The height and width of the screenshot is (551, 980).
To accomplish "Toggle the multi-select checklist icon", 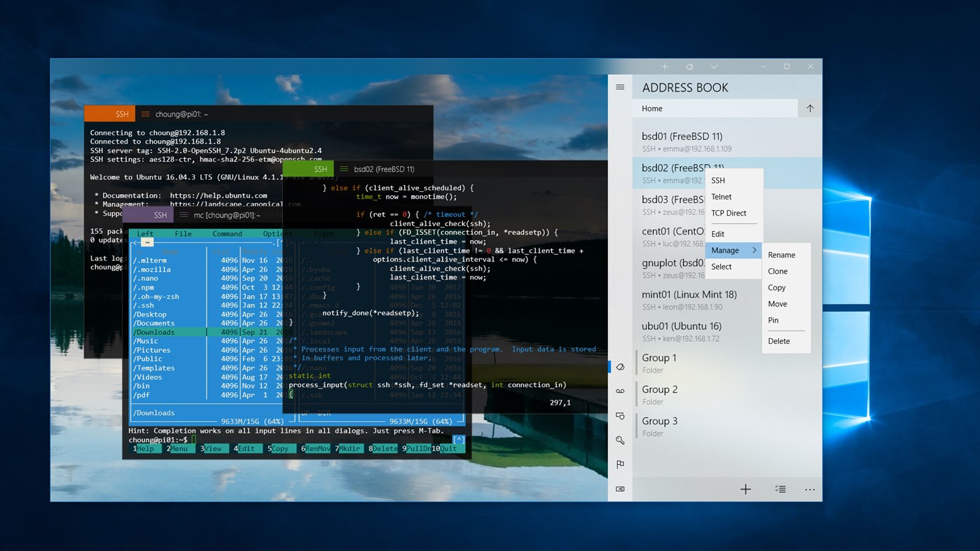I will 780,489.
